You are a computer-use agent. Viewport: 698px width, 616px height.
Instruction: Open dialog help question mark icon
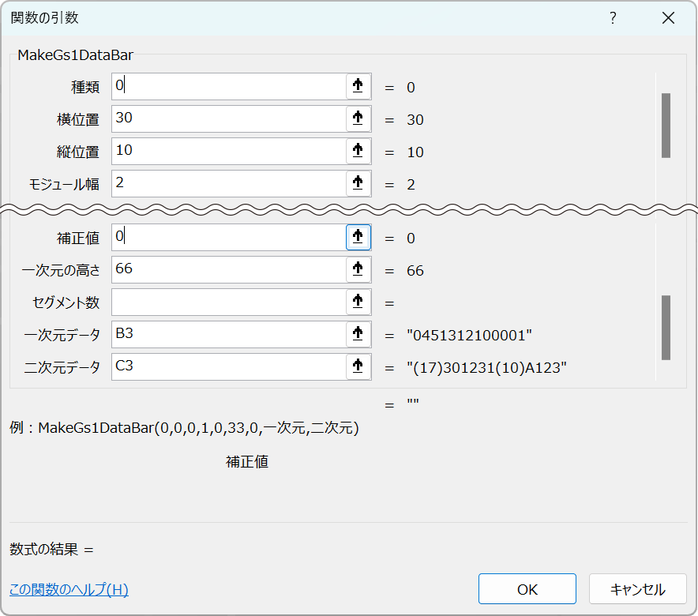point(613,18)
